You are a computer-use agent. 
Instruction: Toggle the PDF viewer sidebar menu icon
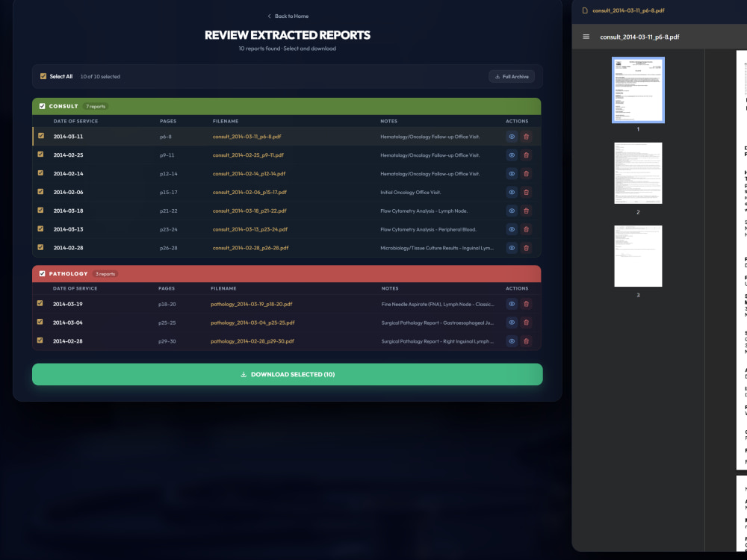point(586,37)
